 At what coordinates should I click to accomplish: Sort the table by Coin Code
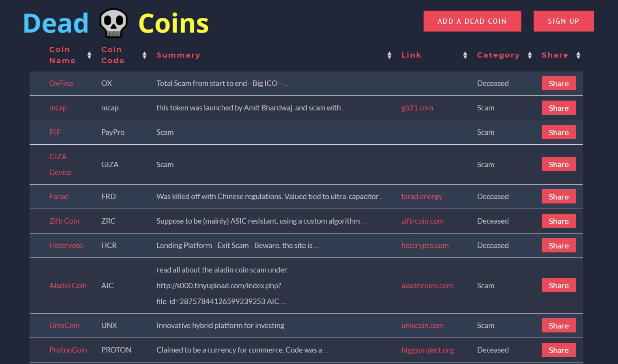coord(144,55)
